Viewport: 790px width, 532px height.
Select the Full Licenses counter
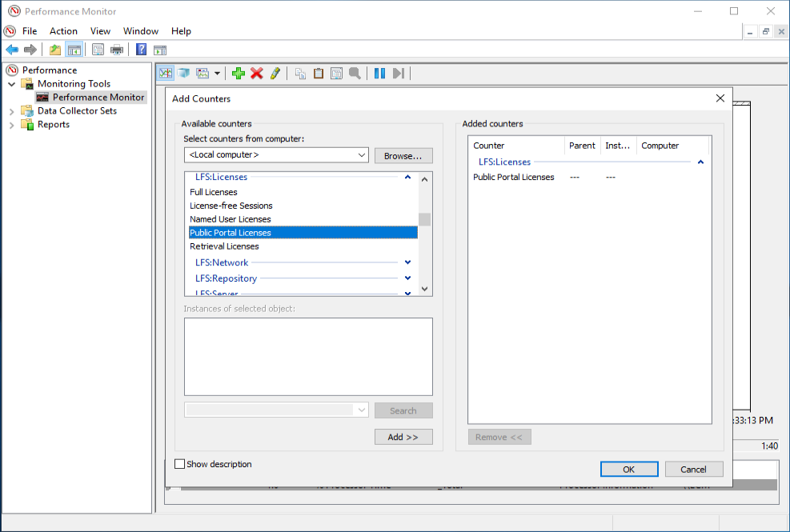coord(213,192)
